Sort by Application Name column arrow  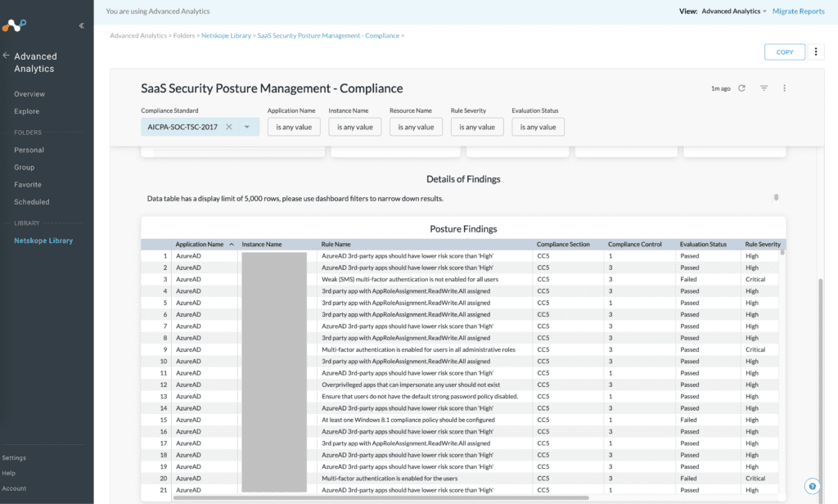click(x=232, y=245)
